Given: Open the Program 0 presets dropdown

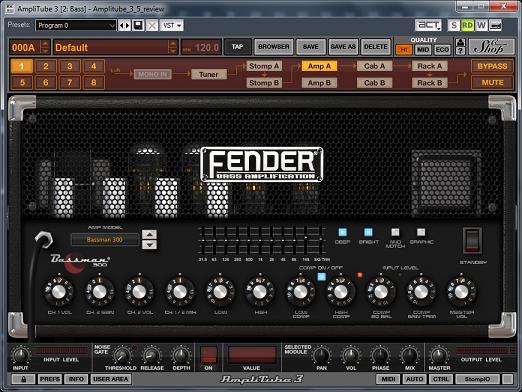Looking at the screenshot, I should pos(76,25).
